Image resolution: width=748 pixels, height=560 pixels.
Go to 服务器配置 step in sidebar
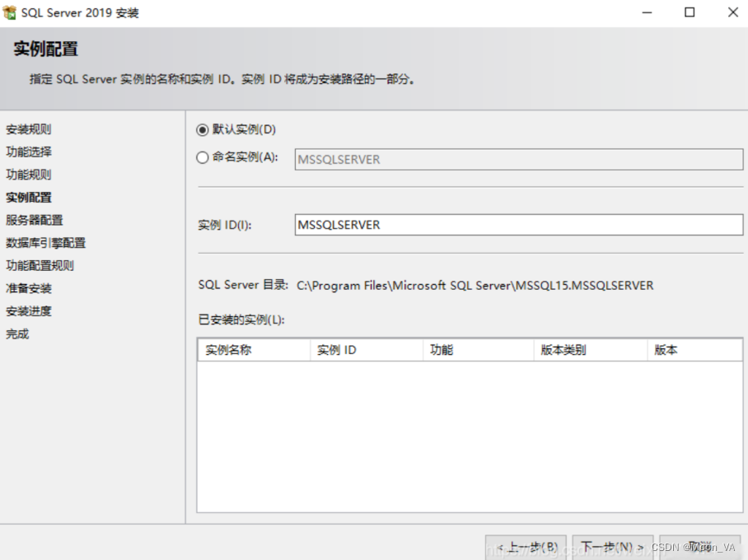35,220
